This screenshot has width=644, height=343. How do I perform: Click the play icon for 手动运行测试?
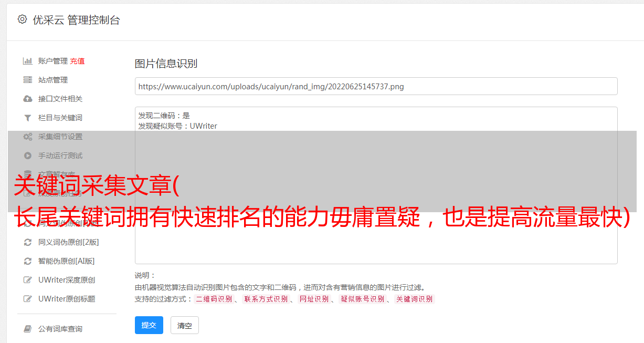pyautogui.click(x=28, y=155)
